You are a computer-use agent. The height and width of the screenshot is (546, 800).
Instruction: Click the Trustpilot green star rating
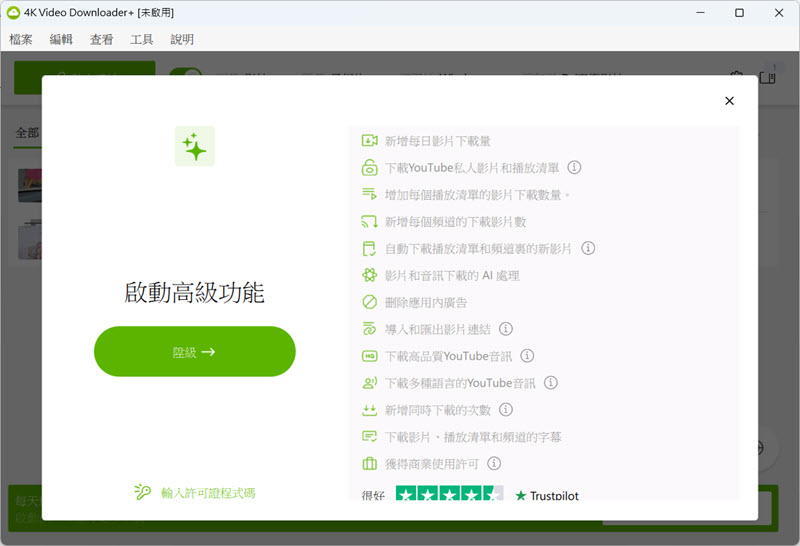(449, 493)
